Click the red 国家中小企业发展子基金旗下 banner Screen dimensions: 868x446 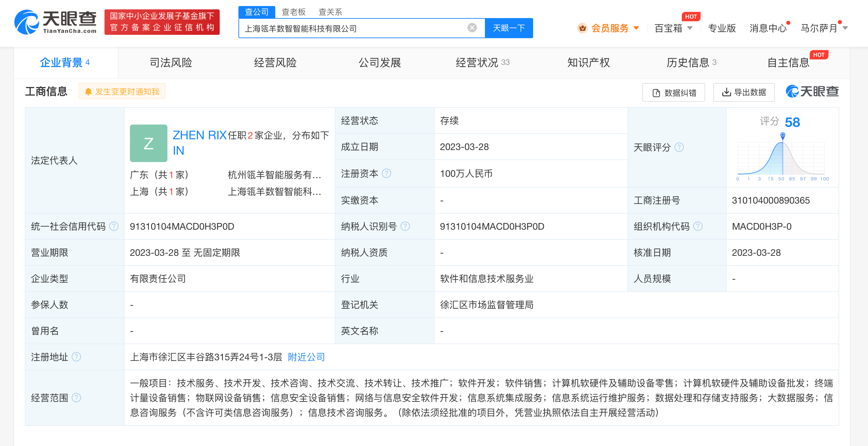coord(162,22)
